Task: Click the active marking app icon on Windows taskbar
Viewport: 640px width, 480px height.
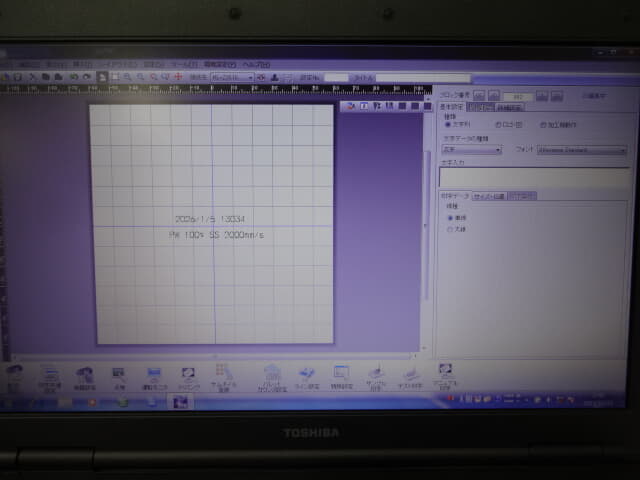Action: pyautogui.click(x=180, y=402)
